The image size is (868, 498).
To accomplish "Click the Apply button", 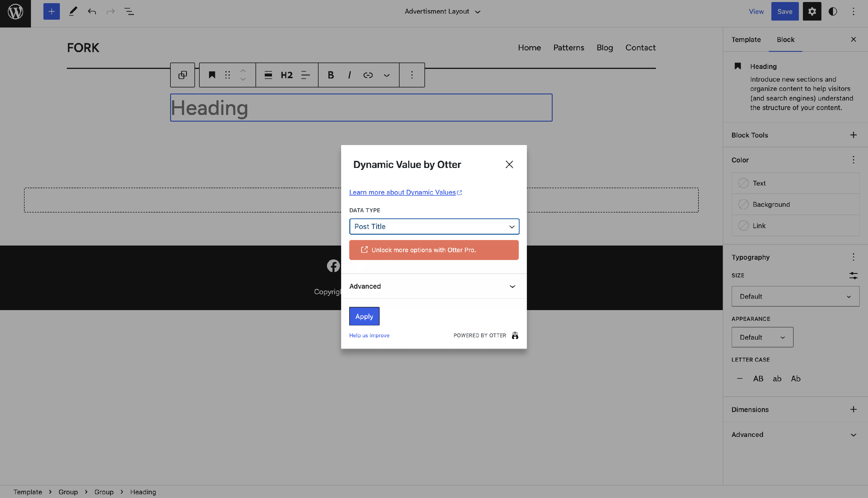I will [364, 316].
